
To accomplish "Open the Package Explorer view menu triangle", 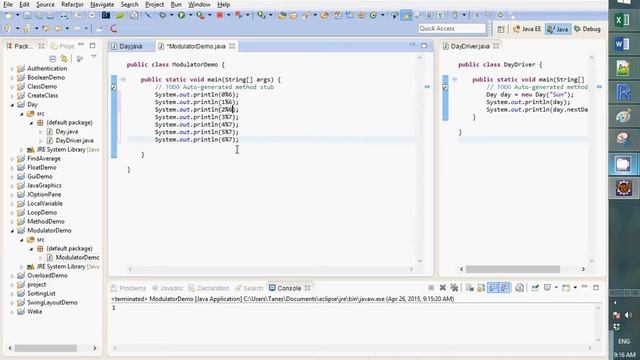I will click(93, 56).
